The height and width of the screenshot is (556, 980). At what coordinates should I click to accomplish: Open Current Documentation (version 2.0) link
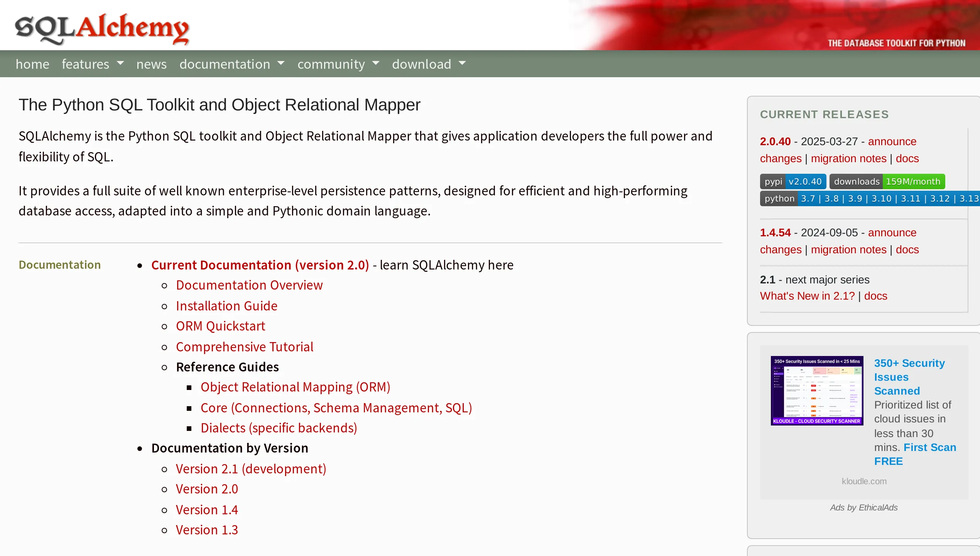[x=260, y=265]
